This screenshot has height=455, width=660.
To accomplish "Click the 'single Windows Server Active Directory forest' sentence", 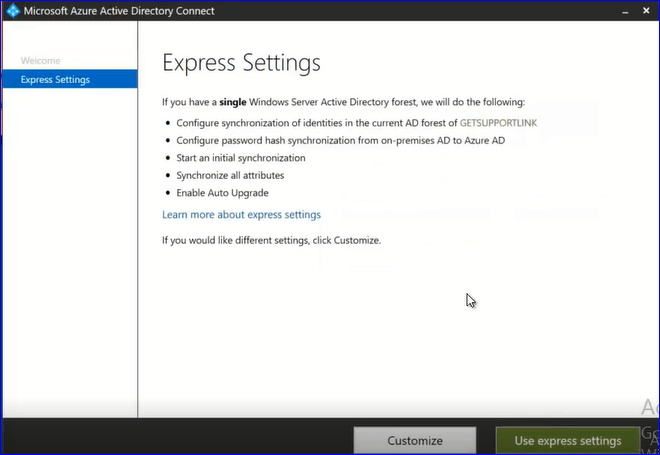I will point(343,102).
